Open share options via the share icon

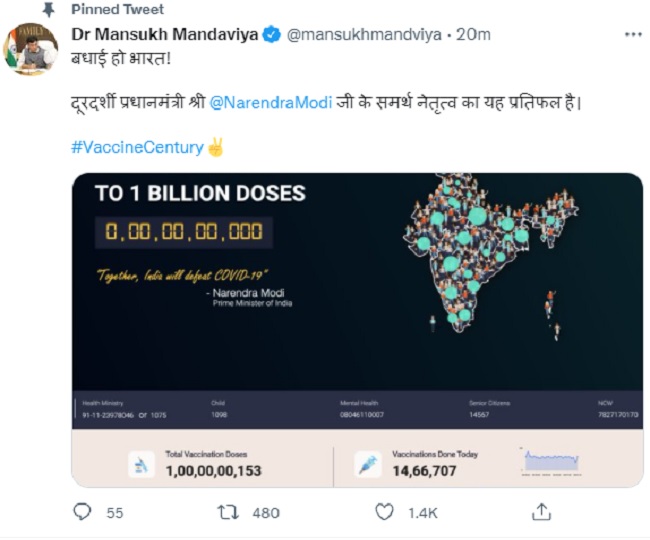(x=541, y=512)
